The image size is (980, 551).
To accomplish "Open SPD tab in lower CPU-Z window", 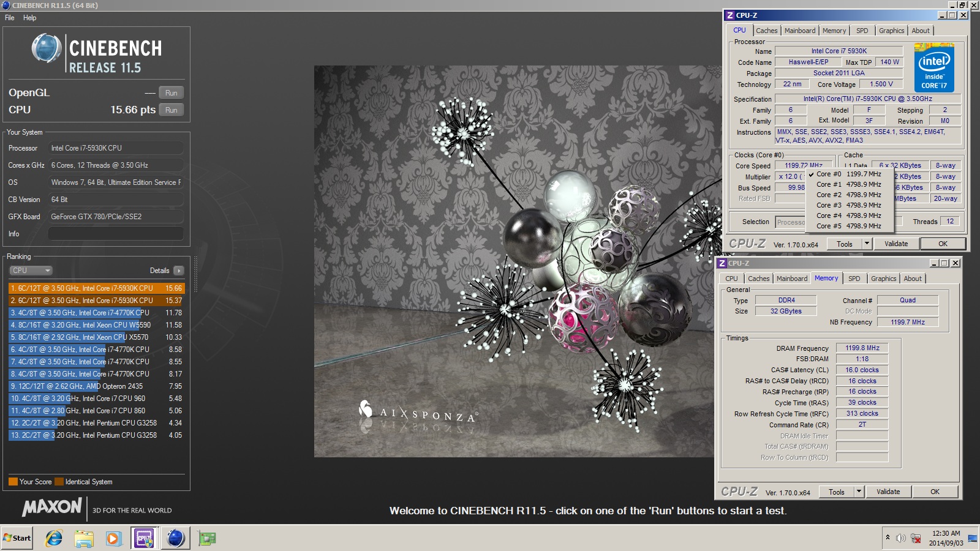I will pos(854,279).
